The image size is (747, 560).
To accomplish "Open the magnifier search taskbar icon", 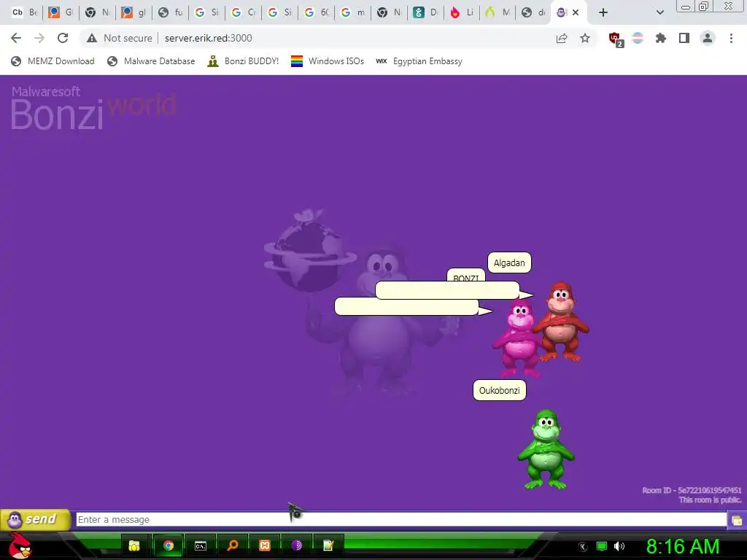I will 233,545.
